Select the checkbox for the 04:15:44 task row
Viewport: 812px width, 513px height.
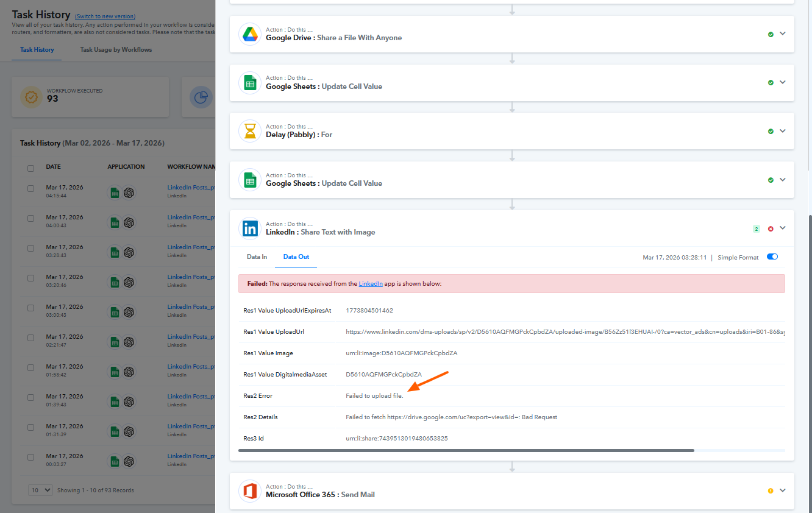[31, 189]
